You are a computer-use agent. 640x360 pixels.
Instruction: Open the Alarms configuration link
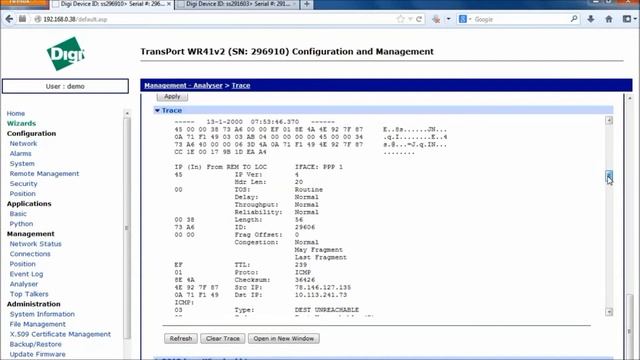pos(20,153)
